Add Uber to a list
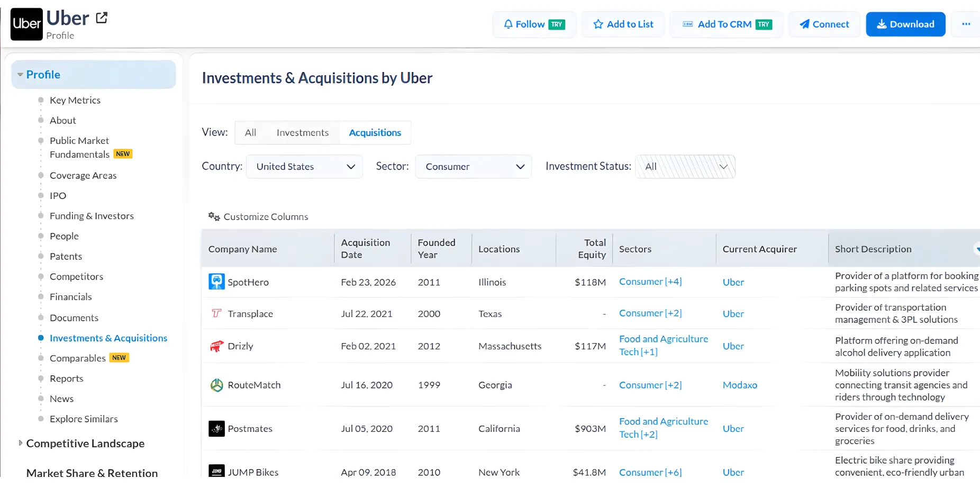The image size is (980, 487). pos(623,24)
